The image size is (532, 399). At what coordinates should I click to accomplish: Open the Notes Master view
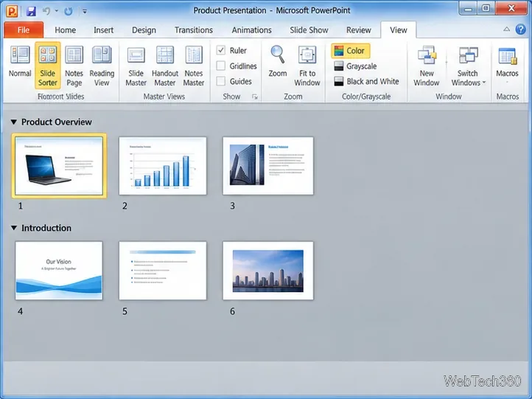194,66
